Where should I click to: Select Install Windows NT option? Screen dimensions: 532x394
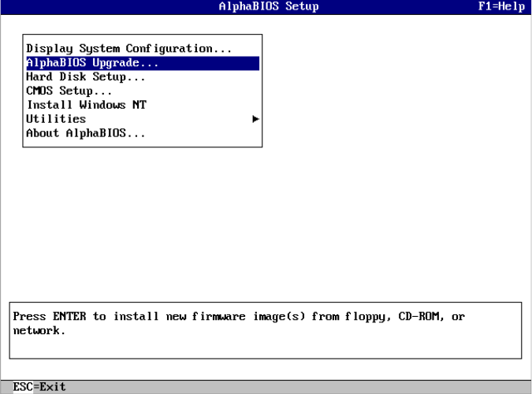pyautogui.click(x=143, y=105)
